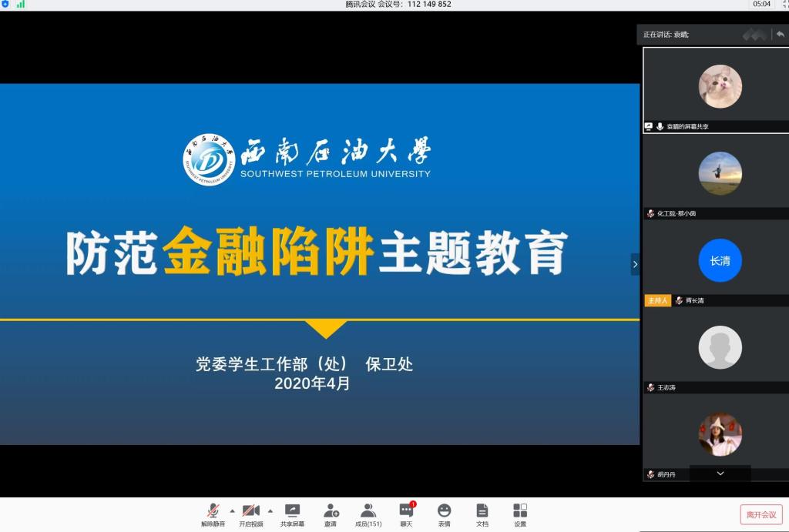Viewport: 789px width, 532px height.
Task: Select the cat avatar screen-sharing tile
Action: (720, 86)
